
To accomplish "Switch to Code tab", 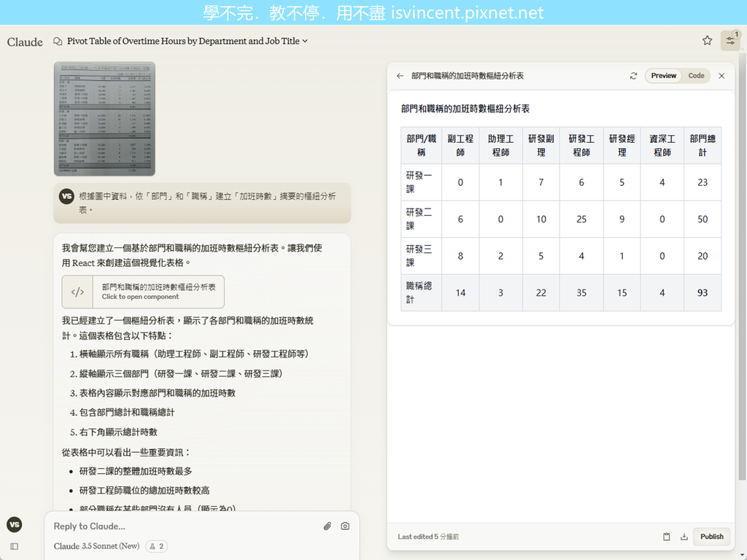I will 696,76.
